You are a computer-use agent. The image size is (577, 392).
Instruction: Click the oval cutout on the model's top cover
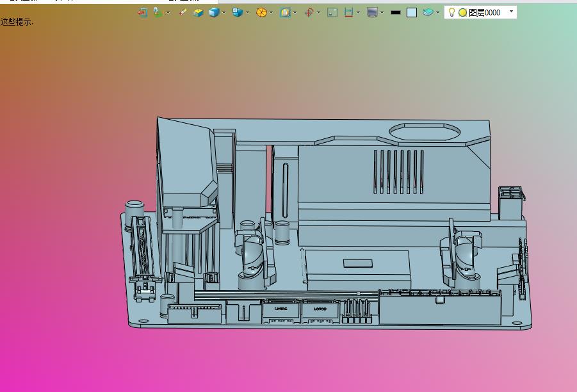[425, 131]
